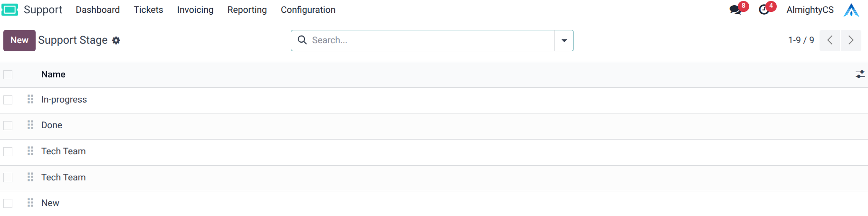
Task: Open the Configuration menu
Action: click(308, 10)
